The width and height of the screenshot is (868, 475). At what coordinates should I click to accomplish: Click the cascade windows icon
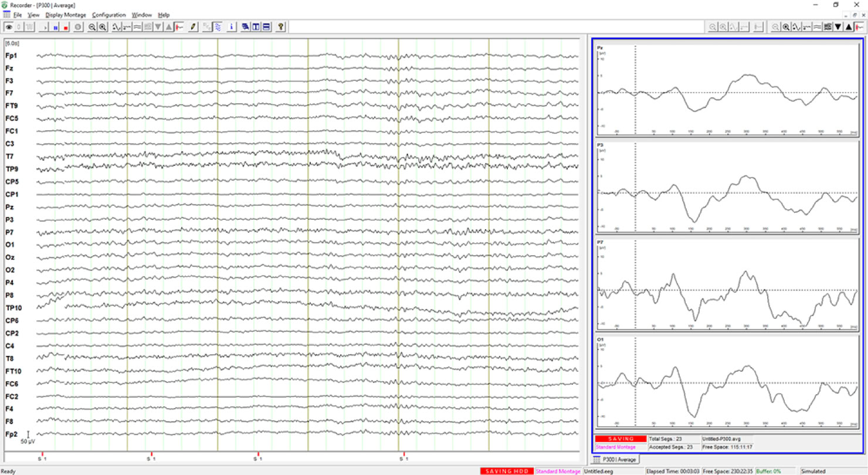245,27
